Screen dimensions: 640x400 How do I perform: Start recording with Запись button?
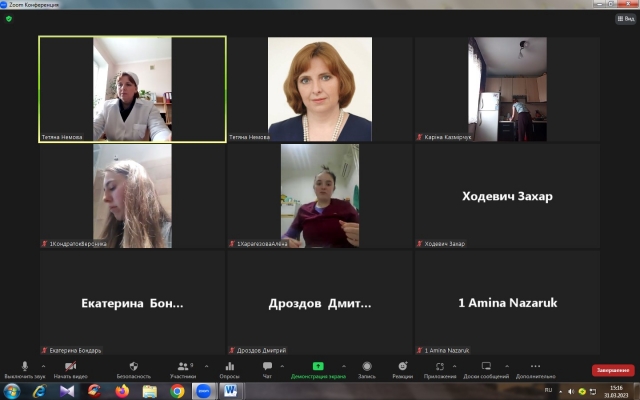point(367,370)
